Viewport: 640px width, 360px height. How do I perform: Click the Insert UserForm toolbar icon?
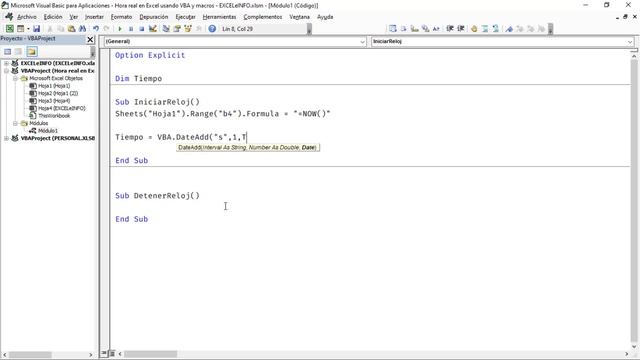tap(20, 29)
